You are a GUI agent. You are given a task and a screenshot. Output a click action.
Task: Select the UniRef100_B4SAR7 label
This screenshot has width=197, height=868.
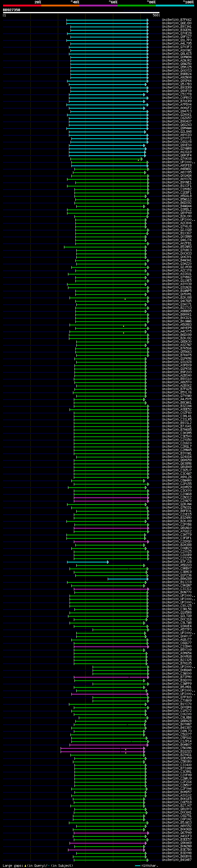[x=177, y=860]
